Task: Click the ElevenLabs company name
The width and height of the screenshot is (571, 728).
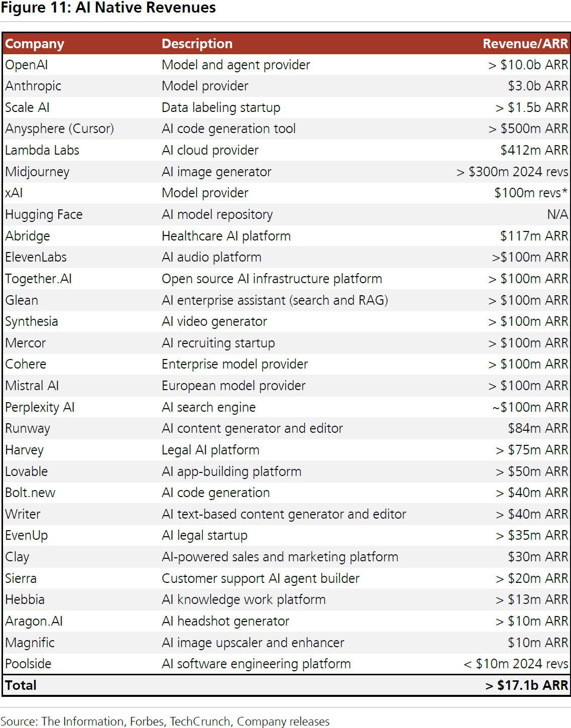Action: pyautogui.click(x=36, y=258)
